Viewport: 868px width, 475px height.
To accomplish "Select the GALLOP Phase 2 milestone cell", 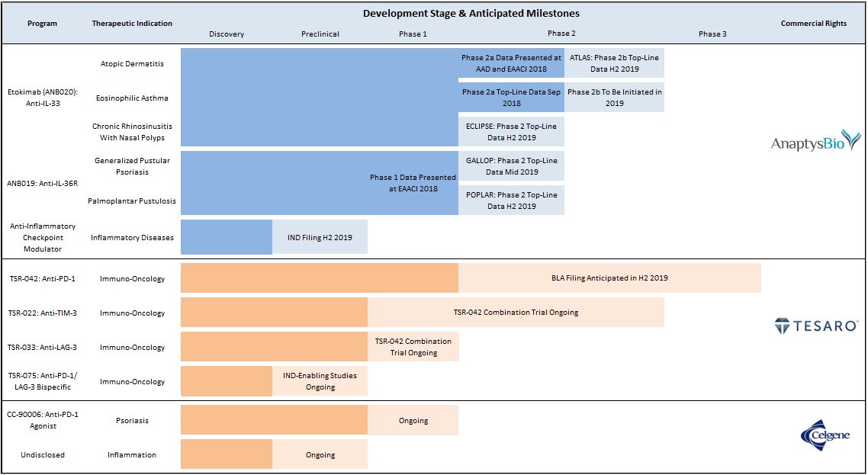I will (511, 166).
